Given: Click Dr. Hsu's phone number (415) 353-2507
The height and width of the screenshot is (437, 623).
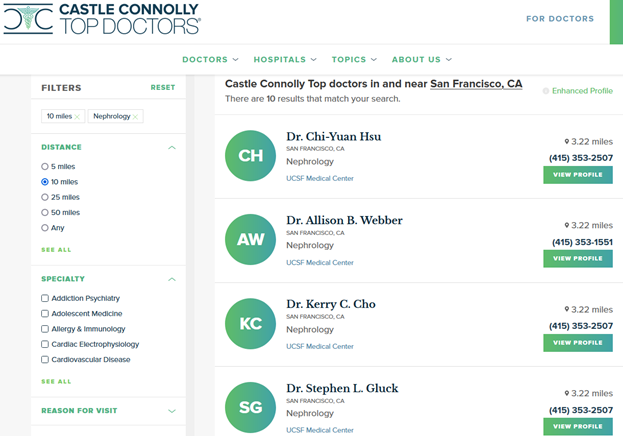Looking at the screenshot, I should [581, 158].
